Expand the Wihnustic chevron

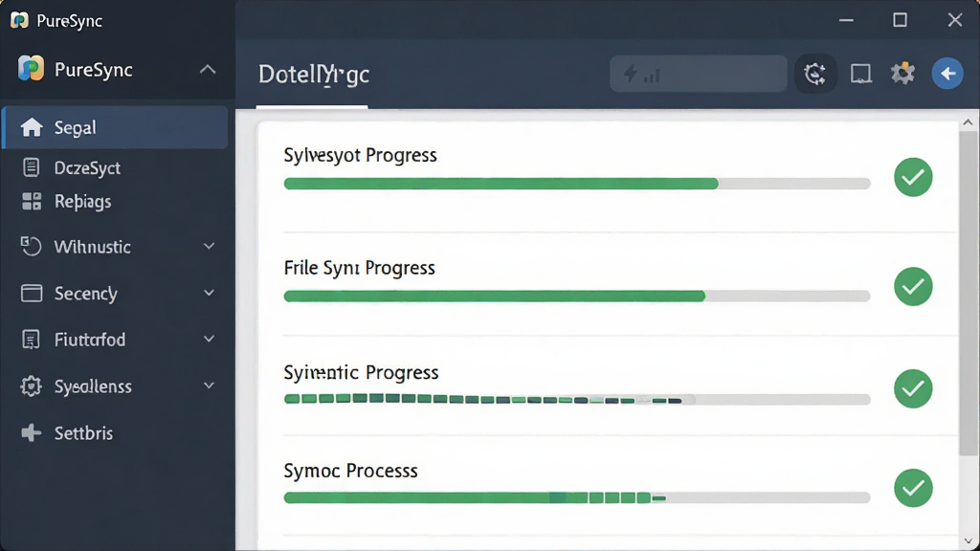point(209,247)
